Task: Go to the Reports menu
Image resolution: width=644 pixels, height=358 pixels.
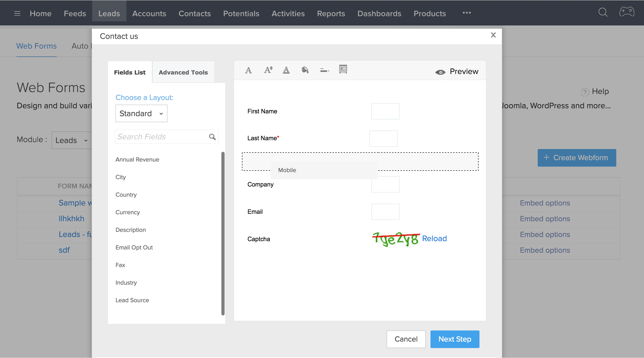Action: 331,13
